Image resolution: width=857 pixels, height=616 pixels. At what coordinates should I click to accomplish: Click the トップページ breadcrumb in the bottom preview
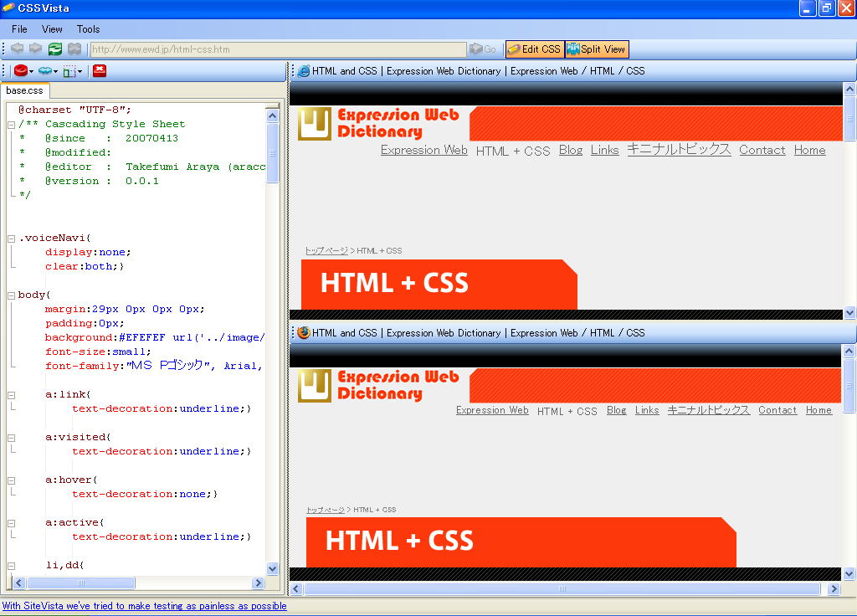tap(326, 510)
